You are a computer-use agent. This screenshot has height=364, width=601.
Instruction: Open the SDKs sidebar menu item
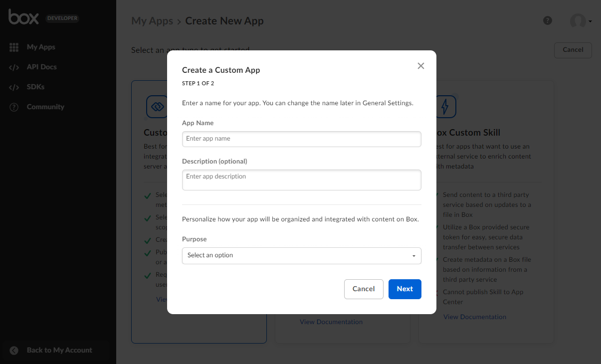point(35,87)
